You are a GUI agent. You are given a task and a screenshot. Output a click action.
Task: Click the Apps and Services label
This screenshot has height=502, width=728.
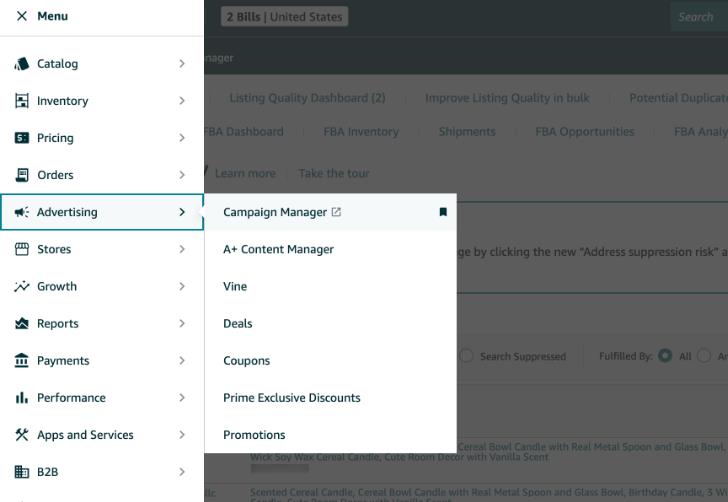click(x=85, y=435)
